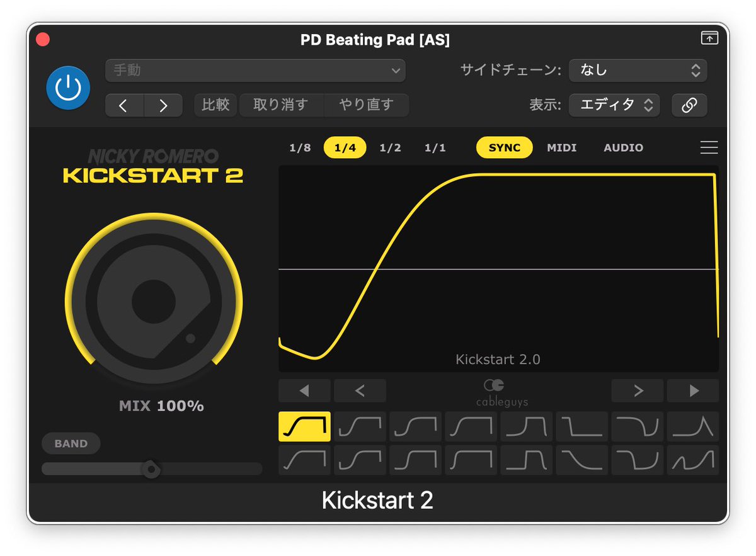Switch trigger mode to MIDI
756x556 pixels.
[561, 148]
